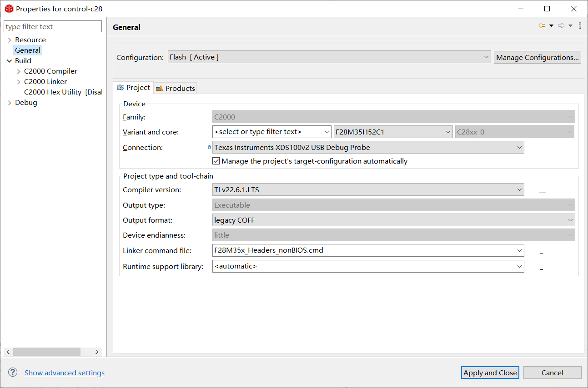This screenshot has height=388, width=588.
Task: Click the type filter text field
Action: 53,27
